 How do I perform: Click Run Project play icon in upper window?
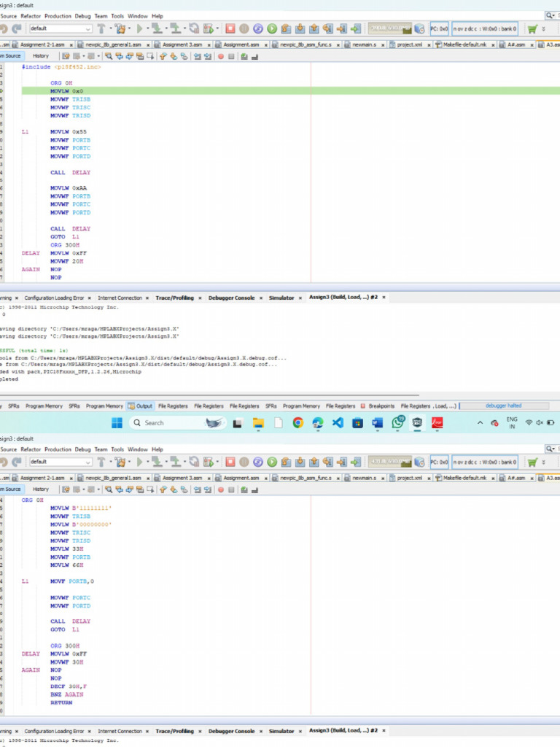[x=139, y=28]
